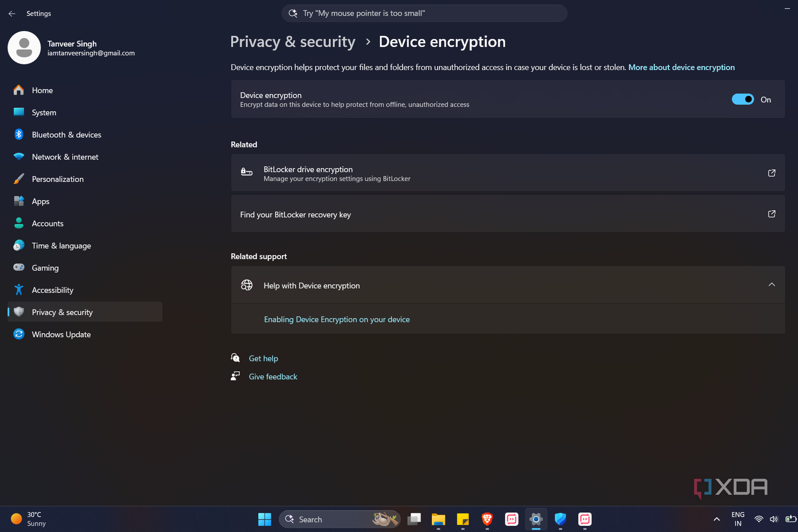The image size is (798, 532).
Task: Open external link icon for BitLocker recovery key
Action: tap(771, 214)
